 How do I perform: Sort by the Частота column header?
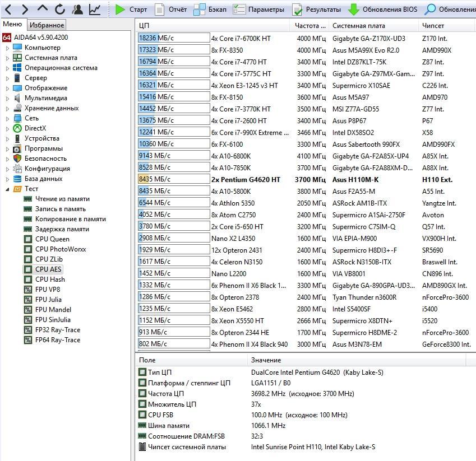[310, 26]
